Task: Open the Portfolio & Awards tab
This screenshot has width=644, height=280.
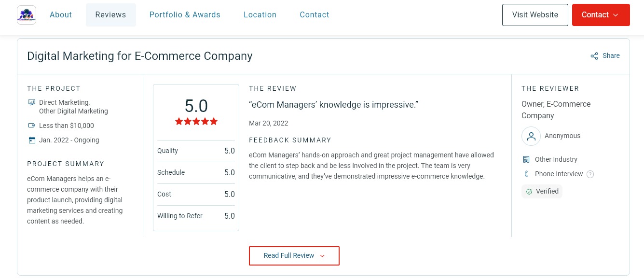Action: coord(185,15)
